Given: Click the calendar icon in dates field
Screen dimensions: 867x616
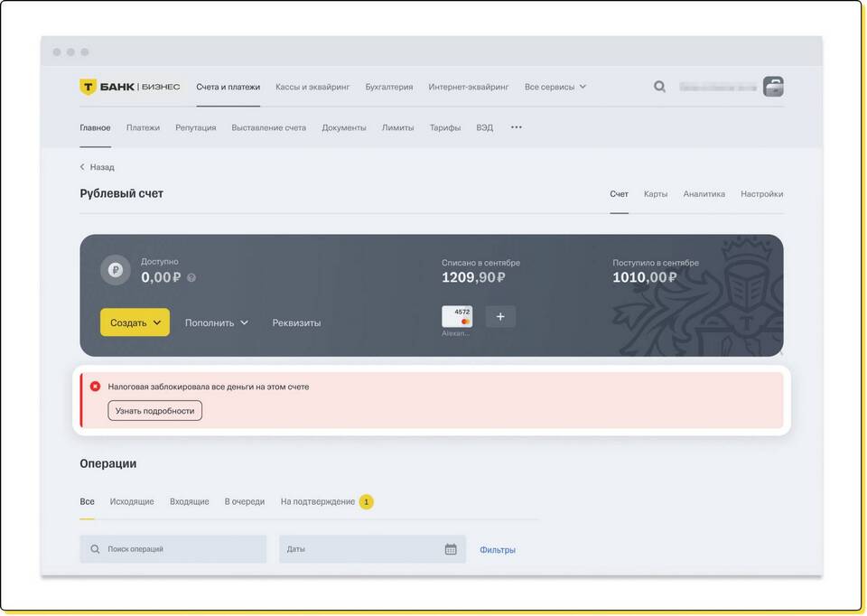Looking at the screenshot, I should pyautogui.click(x=451, y=549).
